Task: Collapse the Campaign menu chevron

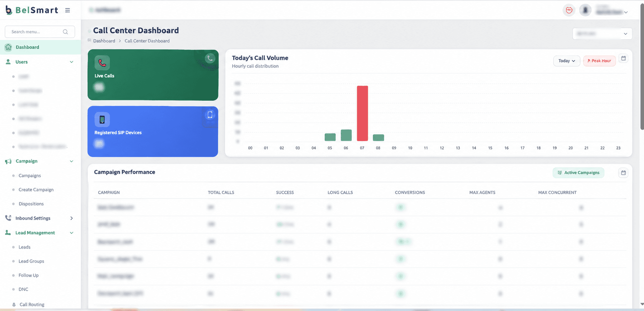Action: [71, 161]
